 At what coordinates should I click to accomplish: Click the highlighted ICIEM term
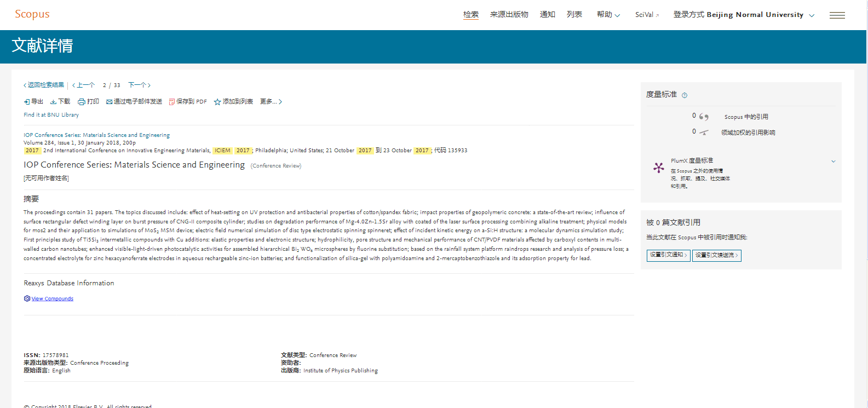(x=222, y=151)
